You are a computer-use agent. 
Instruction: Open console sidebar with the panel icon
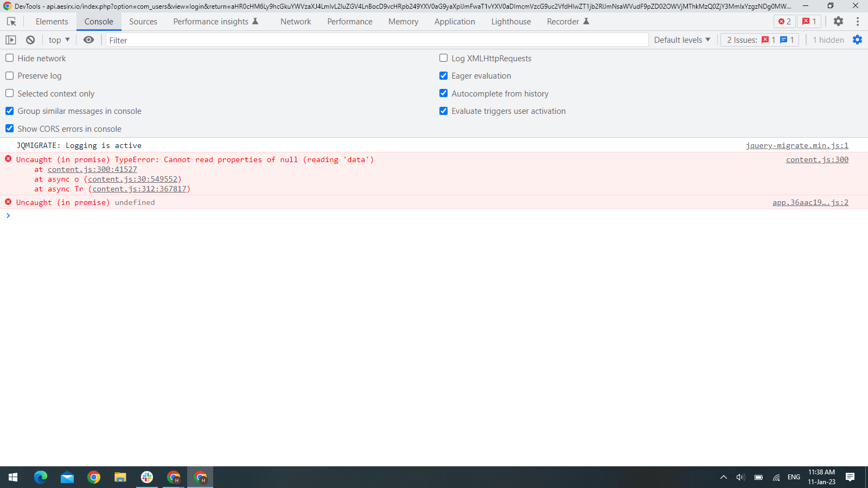point(10,40)
